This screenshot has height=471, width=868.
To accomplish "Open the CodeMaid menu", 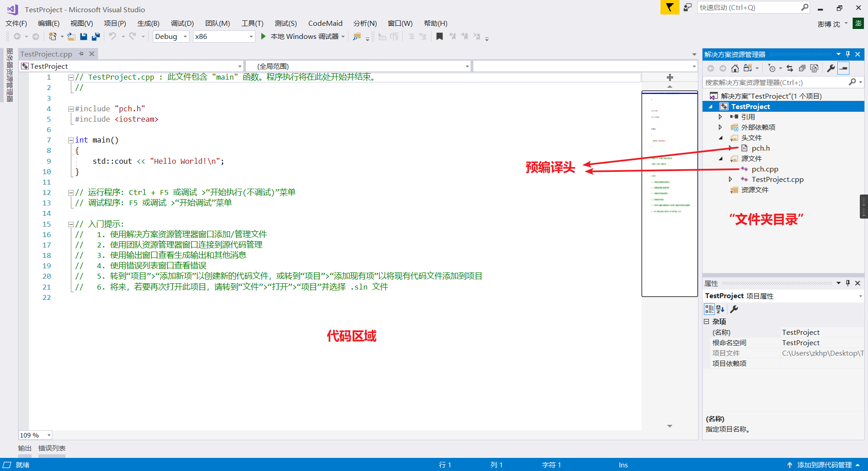I will (x=325, y=23).
